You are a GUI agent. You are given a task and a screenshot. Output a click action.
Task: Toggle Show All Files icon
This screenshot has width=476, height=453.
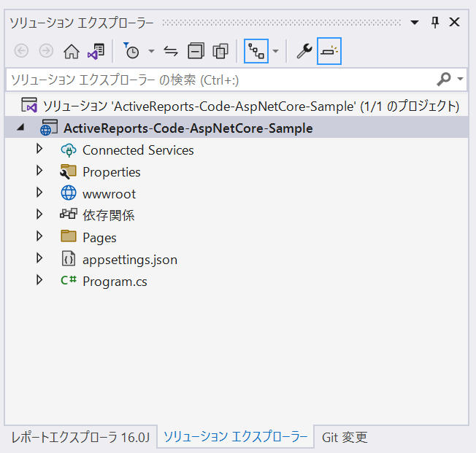[220, 51]
